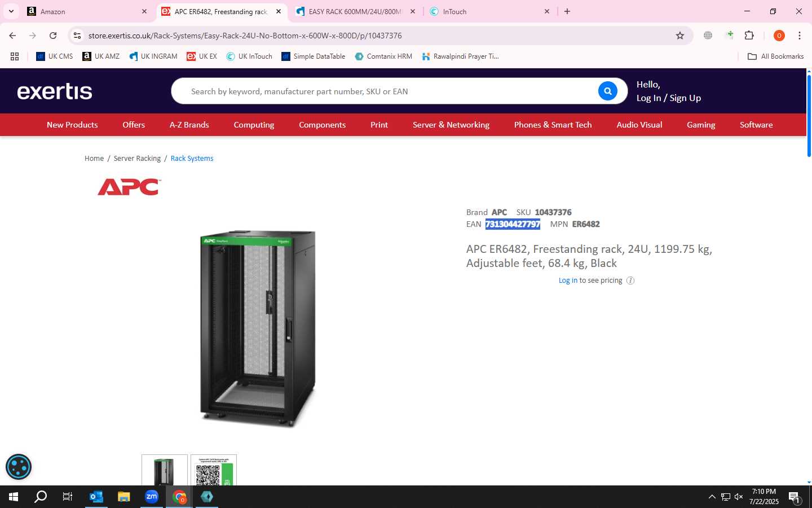Open Windows Start menu

(x=14, y=497)
